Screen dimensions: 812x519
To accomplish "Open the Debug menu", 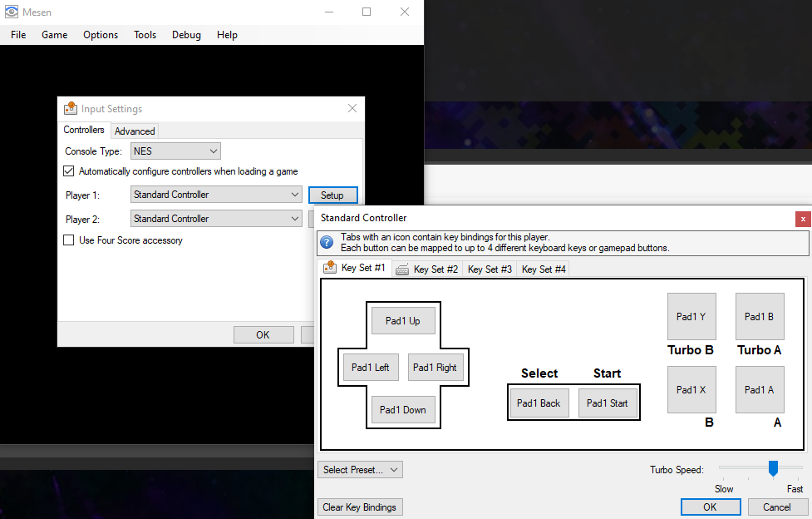I will click(186, 35).
